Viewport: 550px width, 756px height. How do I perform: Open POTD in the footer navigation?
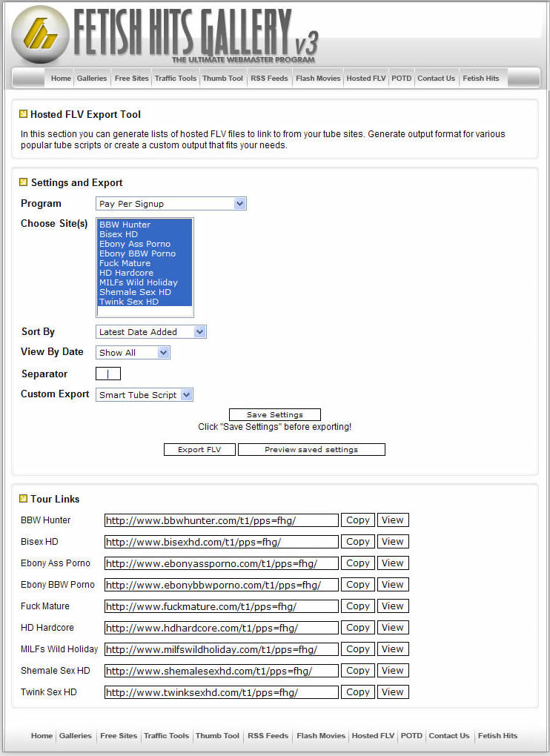pos(411,735)
